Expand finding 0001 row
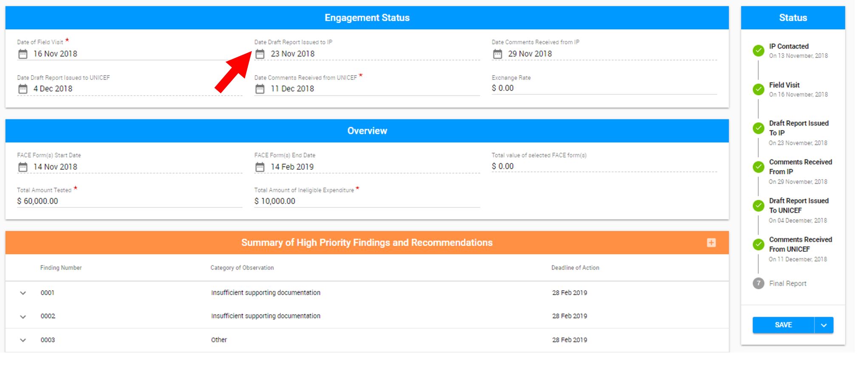The height and width of the screenshot is (375, 868). [x=23, y=293]
